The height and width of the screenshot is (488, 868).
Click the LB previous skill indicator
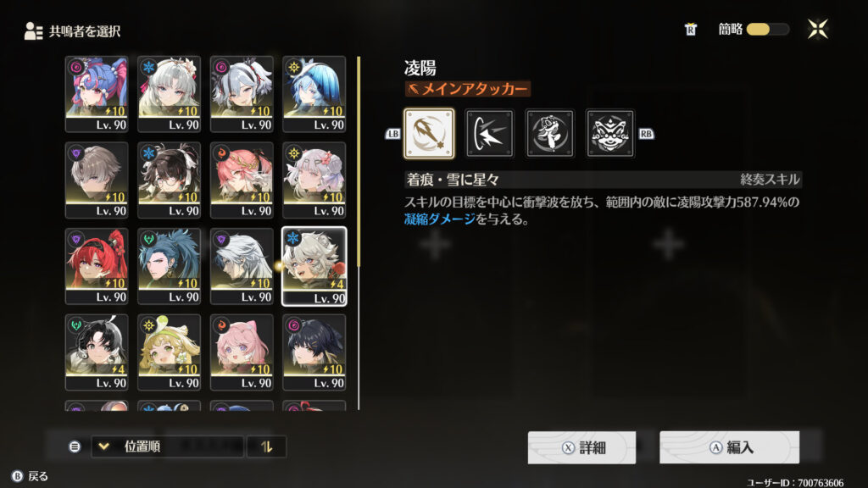click(x=392, y=133)
